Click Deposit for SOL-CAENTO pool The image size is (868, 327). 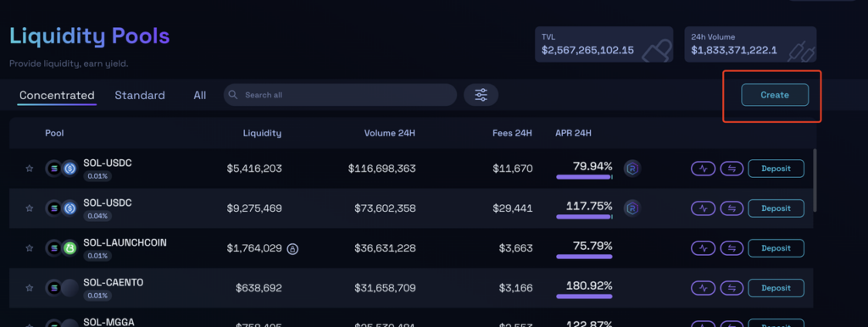(776, 288)
